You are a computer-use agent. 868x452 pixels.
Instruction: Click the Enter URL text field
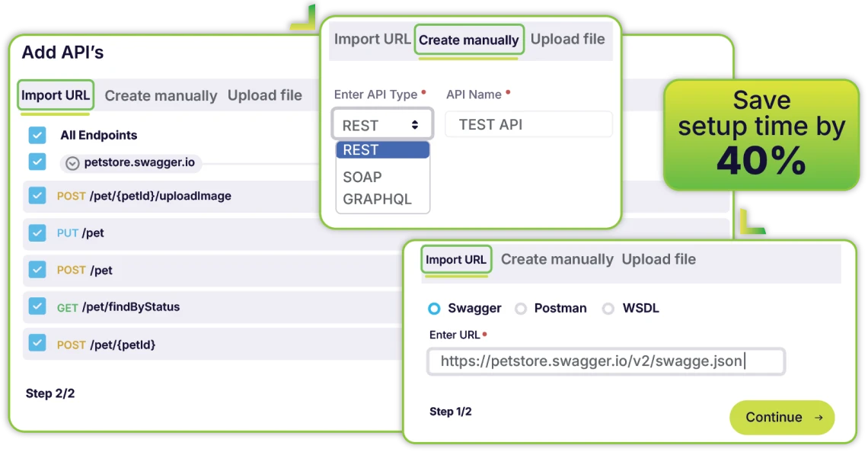coord(605,361)
